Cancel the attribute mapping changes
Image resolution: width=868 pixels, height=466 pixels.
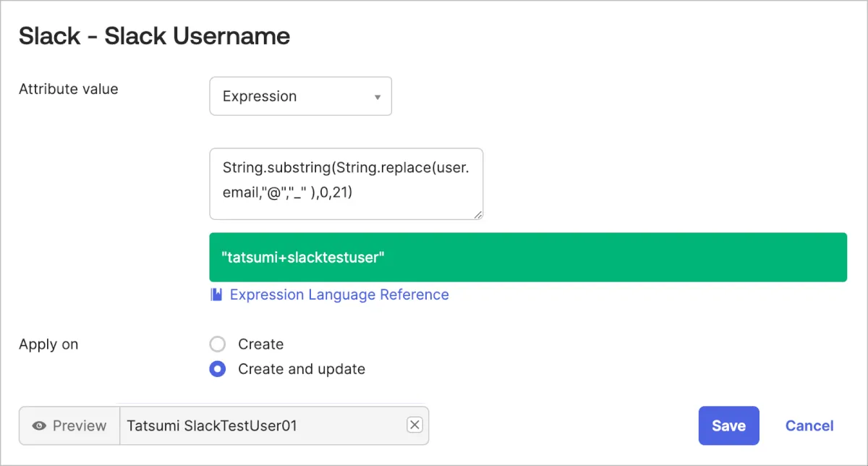tap(809, 425)
